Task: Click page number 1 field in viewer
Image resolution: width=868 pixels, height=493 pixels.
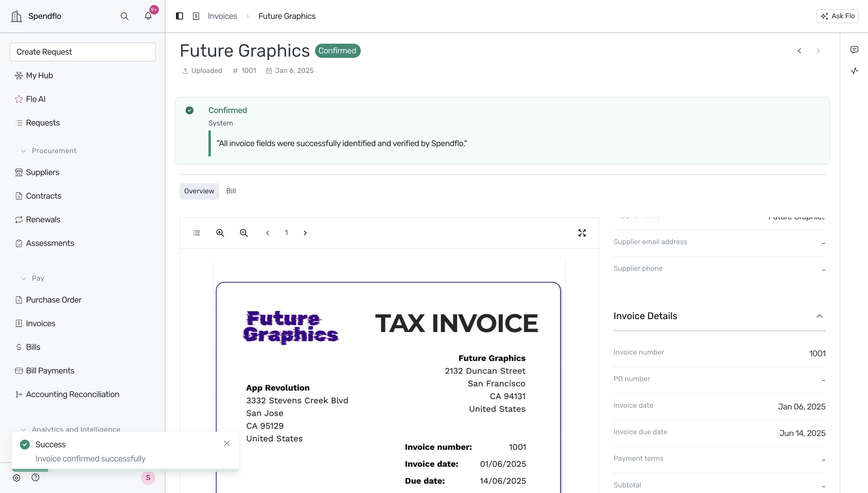Action: click(x=286, y=233)
